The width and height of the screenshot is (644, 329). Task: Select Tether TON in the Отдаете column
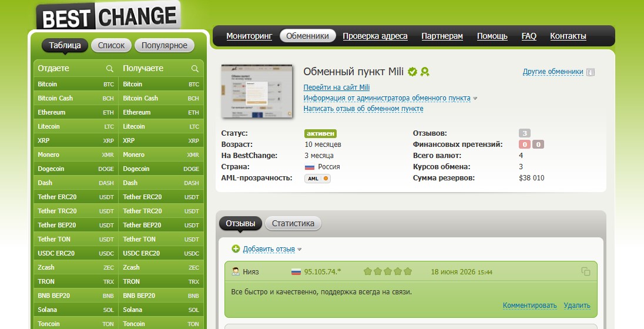[x=76, y=239]
